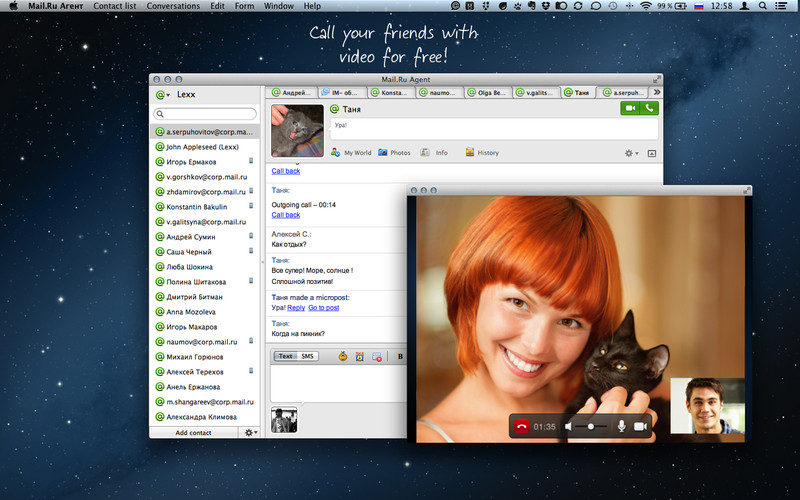The image size is (800, 500).
Task: Switch message mode to SMS
Action: [x=308, y=356]
